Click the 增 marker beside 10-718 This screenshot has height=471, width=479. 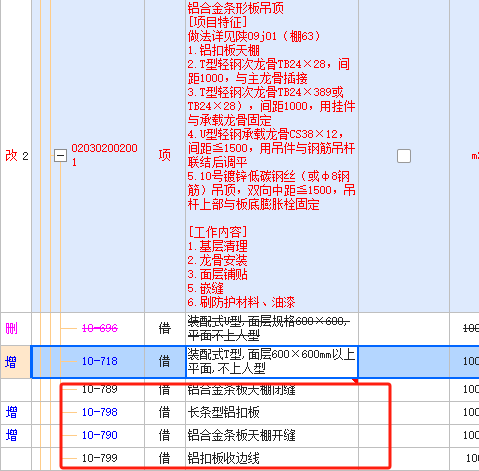click(x=11, y=362)
